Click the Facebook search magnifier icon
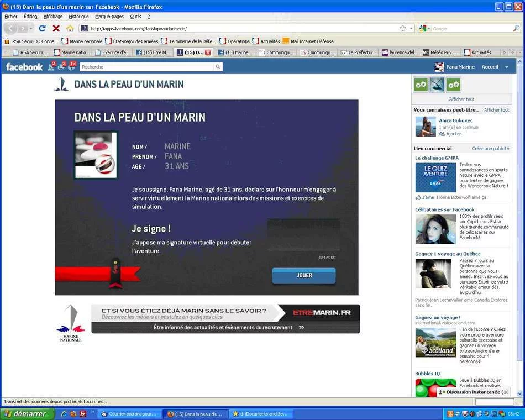Screen dimensions: 525x420 pyautogui.click(x=218, y=67)
